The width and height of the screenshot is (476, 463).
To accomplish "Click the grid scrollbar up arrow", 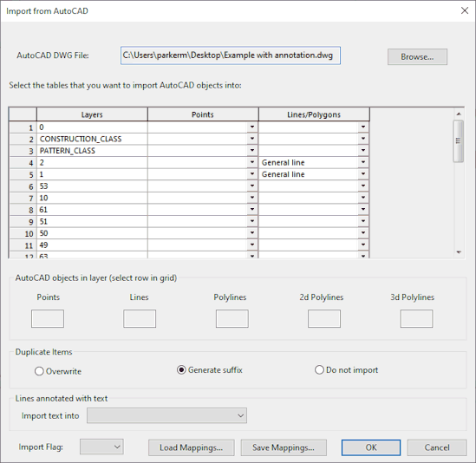I will point(459,114).
